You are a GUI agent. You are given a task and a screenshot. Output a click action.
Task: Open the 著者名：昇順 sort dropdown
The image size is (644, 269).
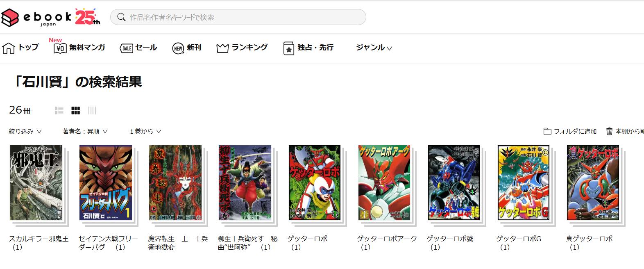tap(85, 131)
